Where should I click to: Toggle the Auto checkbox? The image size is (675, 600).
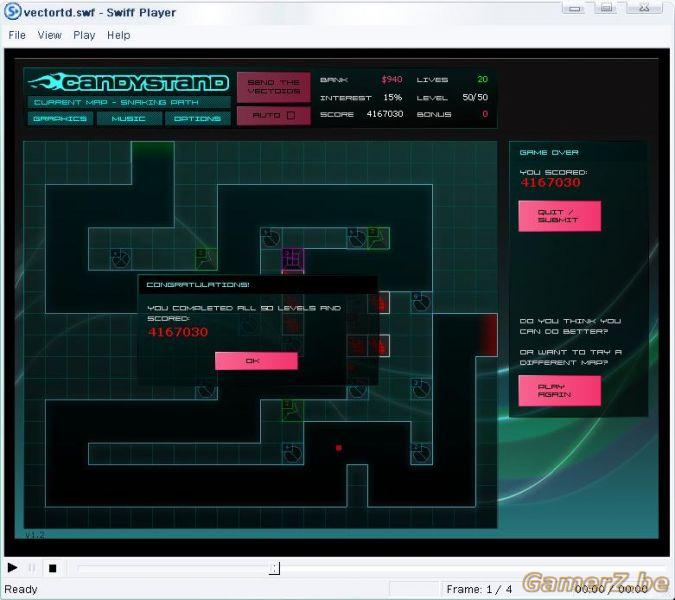pos(291,115)
